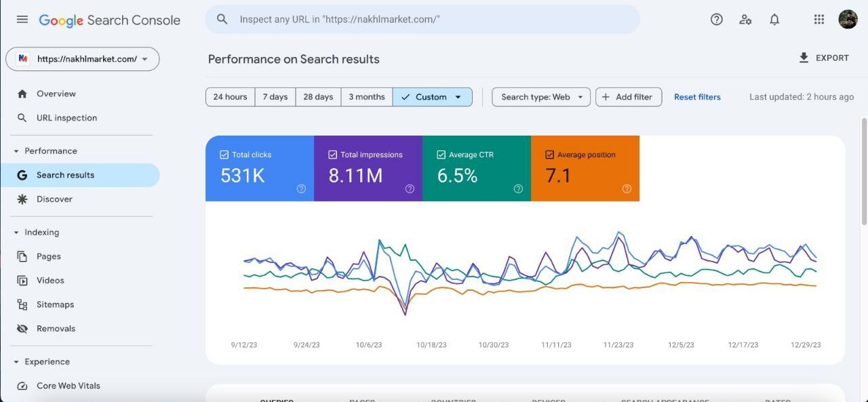Open users and permissions settings icon
Image resolution: width=868 pixels, height=402 pixels.
click(745, 20)
